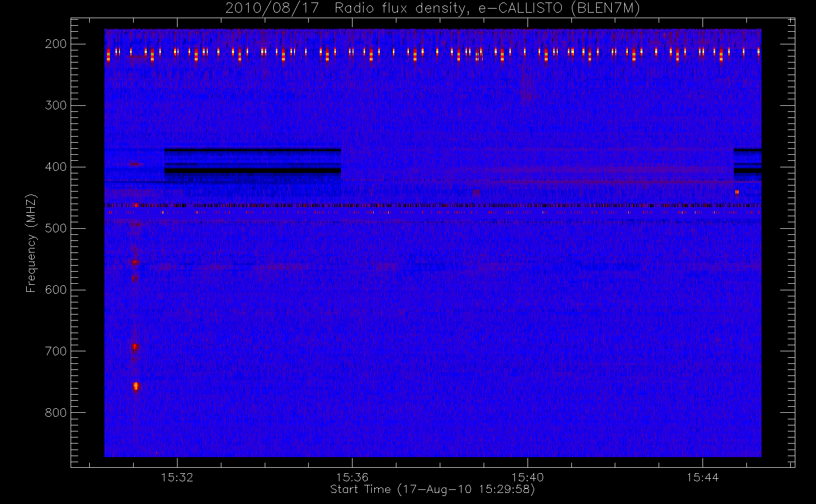Viewport: 816px width, 504px height.
Task: Click the 15:32 time tick label
Action: tap(177, 477)
